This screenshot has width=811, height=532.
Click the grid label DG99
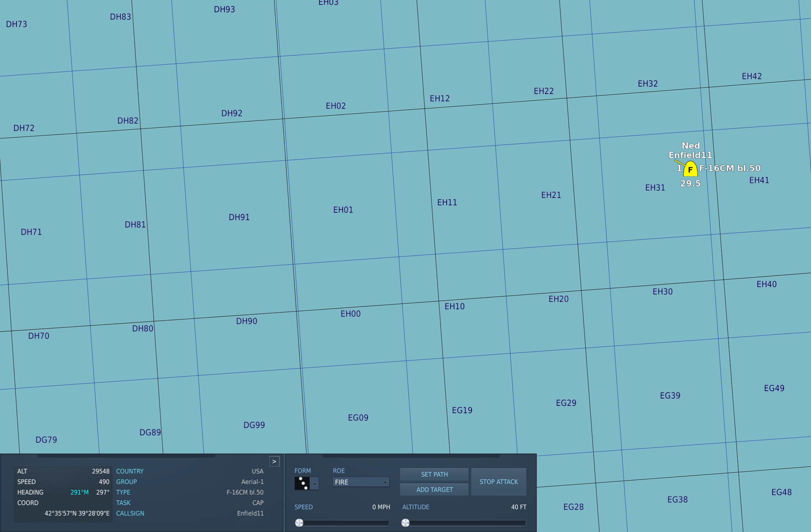pos(254,425)
